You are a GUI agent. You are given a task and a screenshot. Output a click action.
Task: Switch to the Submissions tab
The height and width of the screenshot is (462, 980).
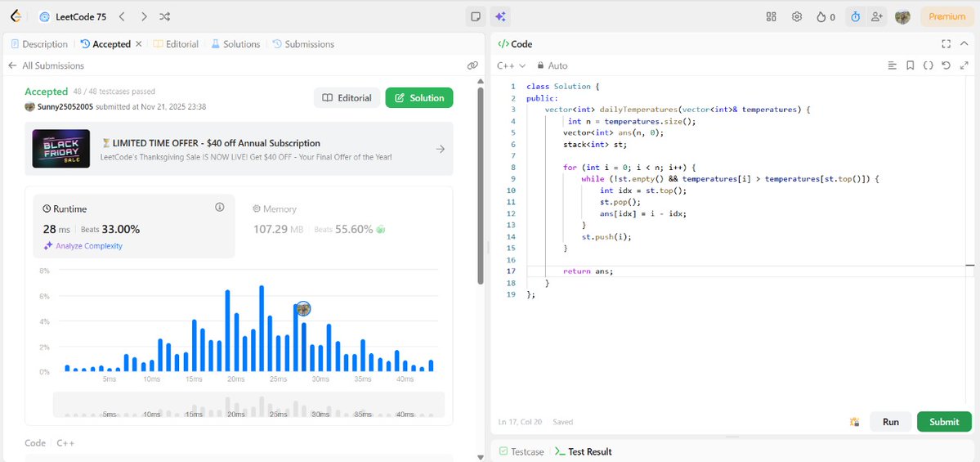coord(303,44)
